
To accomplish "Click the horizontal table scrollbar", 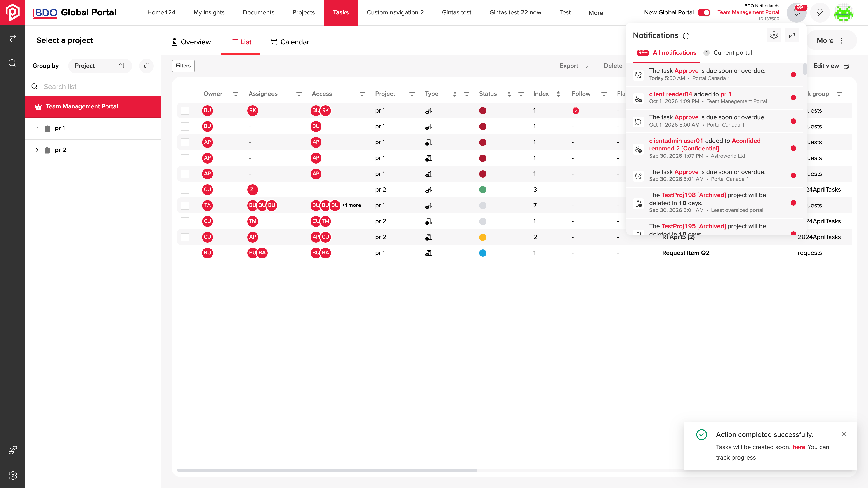I will click(x=327, y=470).
